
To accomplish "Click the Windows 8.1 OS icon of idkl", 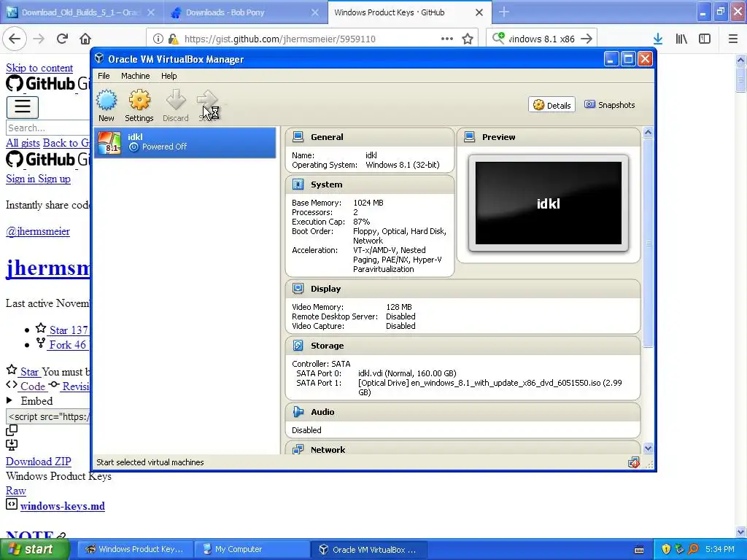I will (x=109, y=142).
